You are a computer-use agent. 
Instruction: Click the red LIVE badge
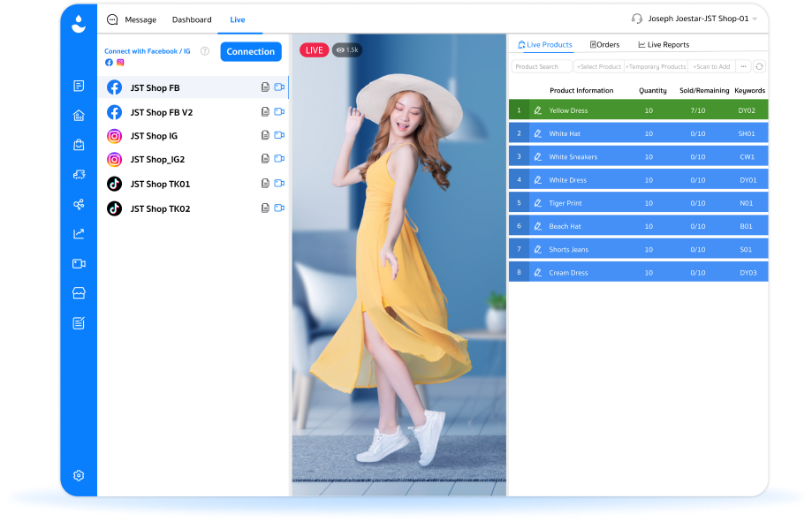coord(315,50)
